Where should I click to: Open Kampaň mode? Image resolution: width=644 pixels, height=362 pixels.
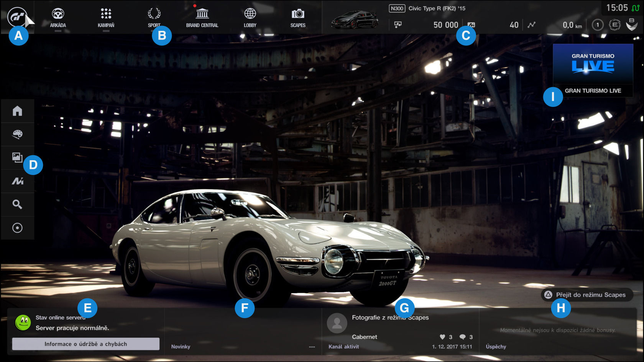[106, 16]
